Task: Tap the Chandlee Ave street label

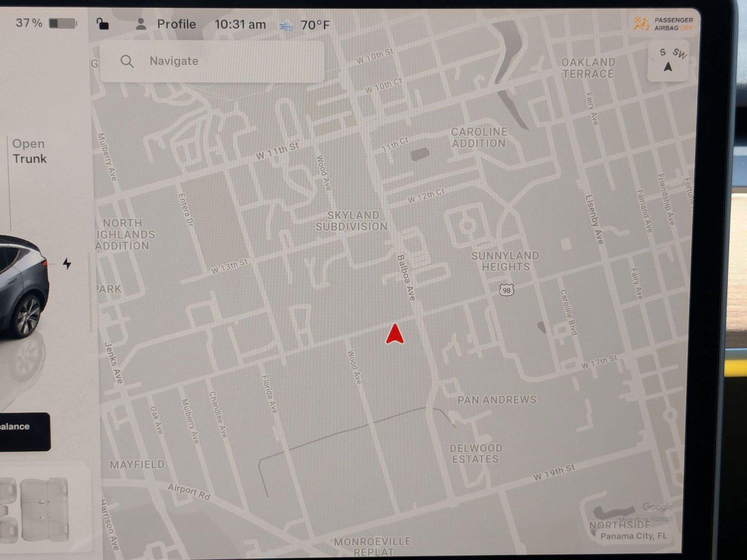Action: coord(218,414)
